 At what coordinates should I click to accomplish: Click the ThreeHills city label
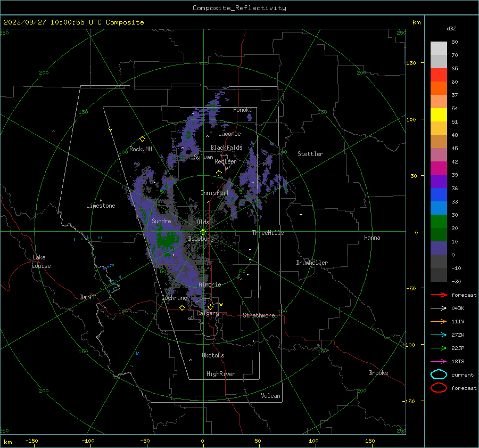pos(268,233)
